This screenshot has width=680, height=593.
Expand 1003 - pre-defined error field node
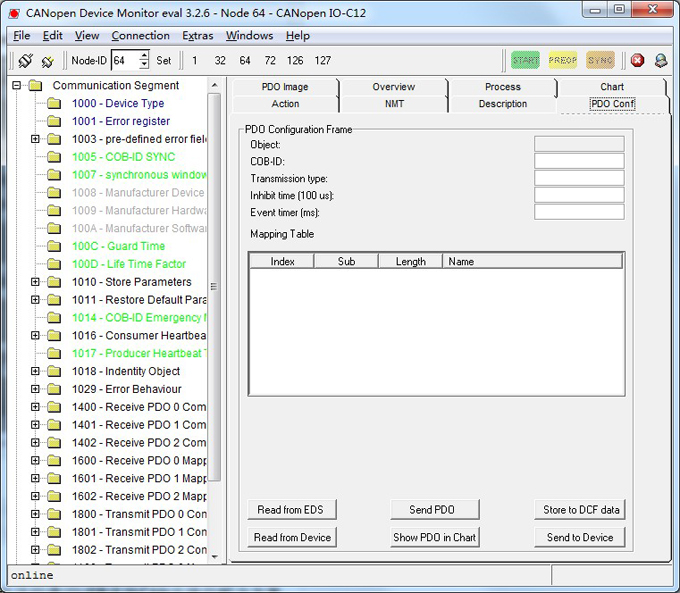35,139
